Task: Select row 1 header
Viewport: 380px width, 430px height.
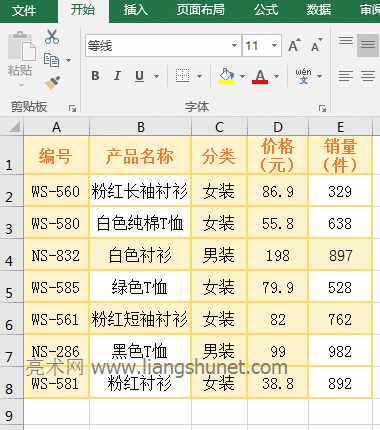Action: coord(11,155)
